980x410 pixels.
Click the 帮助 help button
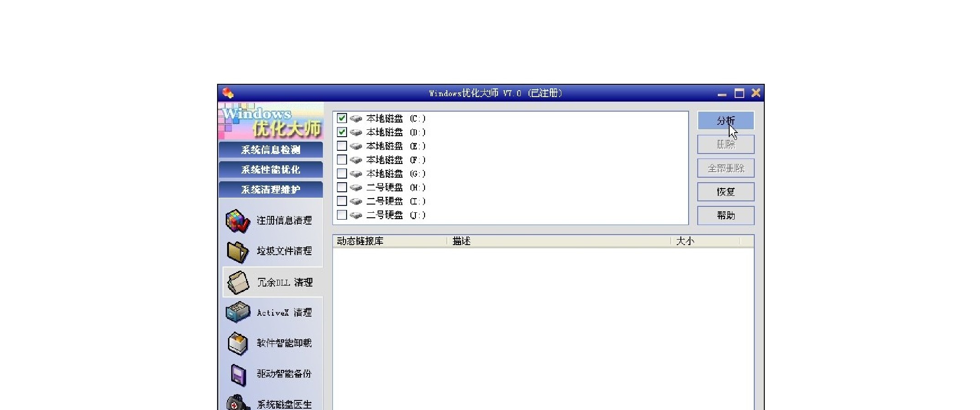[x=726, y=215]
